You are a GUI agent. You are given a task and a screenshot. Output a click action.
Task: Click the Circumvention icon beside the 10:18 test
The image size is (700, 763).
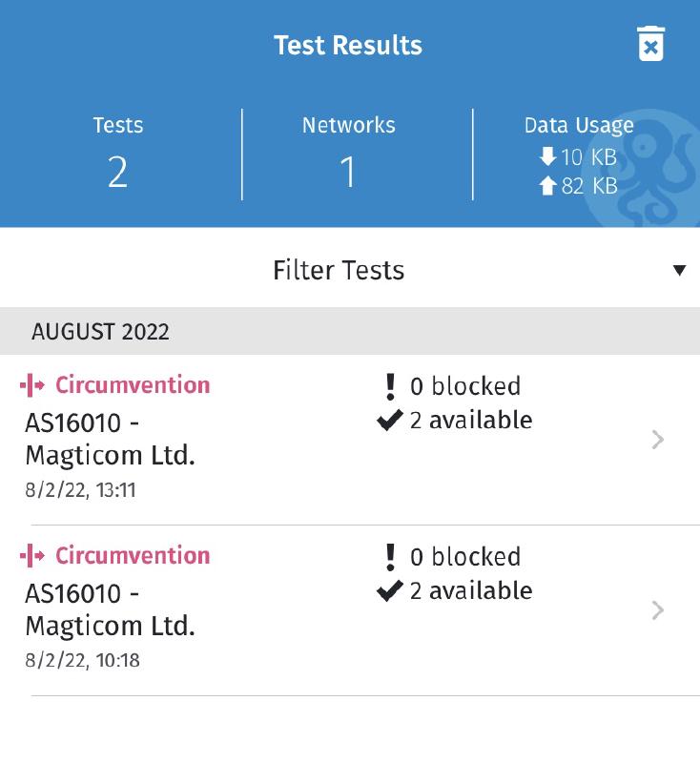30,555
